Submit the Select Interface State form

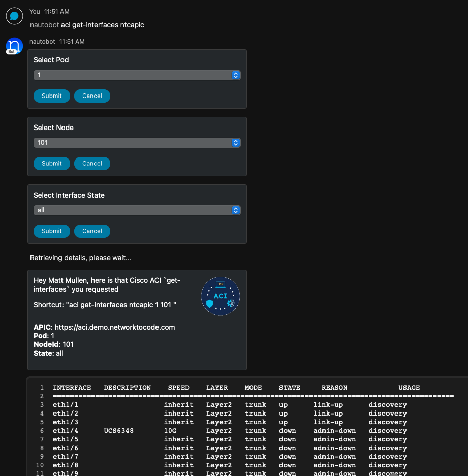coord(51,231)
